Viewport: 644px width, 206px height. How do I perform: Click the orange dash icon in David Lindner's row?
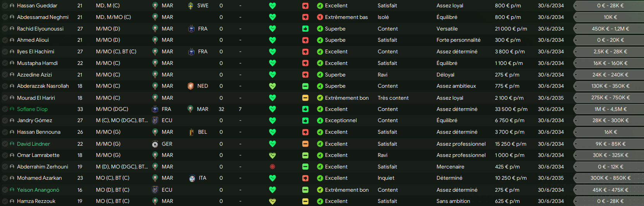pyautogui.click(x=305, y=144)
